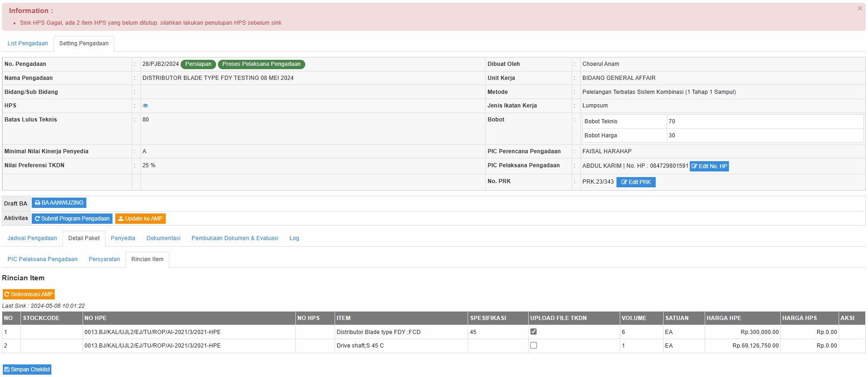Open PIC Pelaksana Pengadaan sub-tab
Screen dimensions: 868x377
pos(42,259)
